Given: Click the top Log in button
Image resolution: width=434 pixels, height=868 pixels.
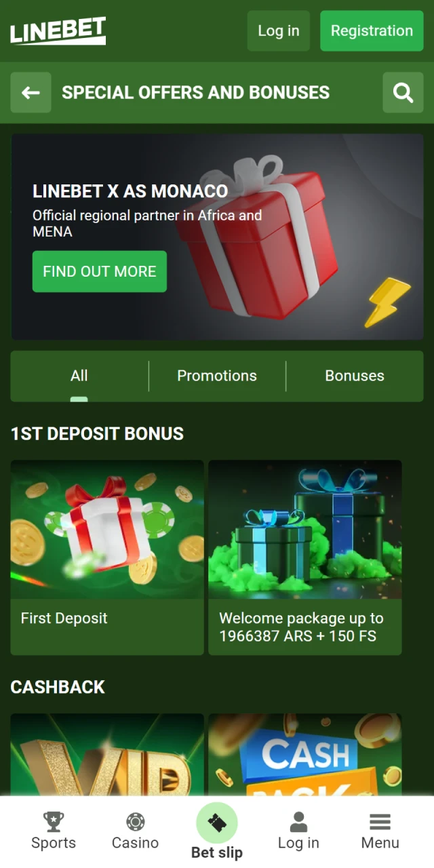Looking at the screenshot, I should (x=279, y=31).
